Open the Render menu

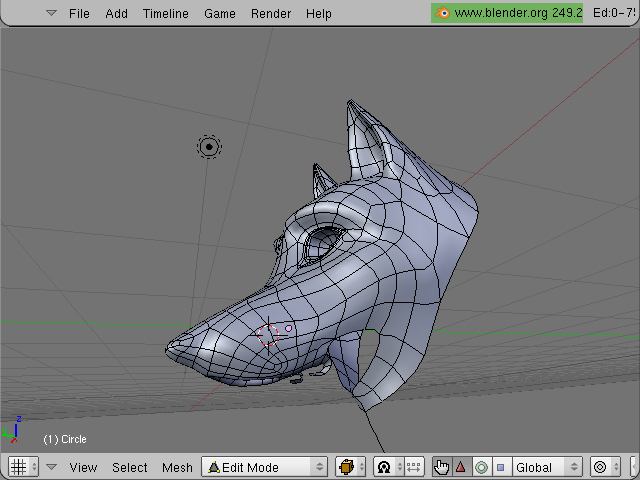coord(271,13)
